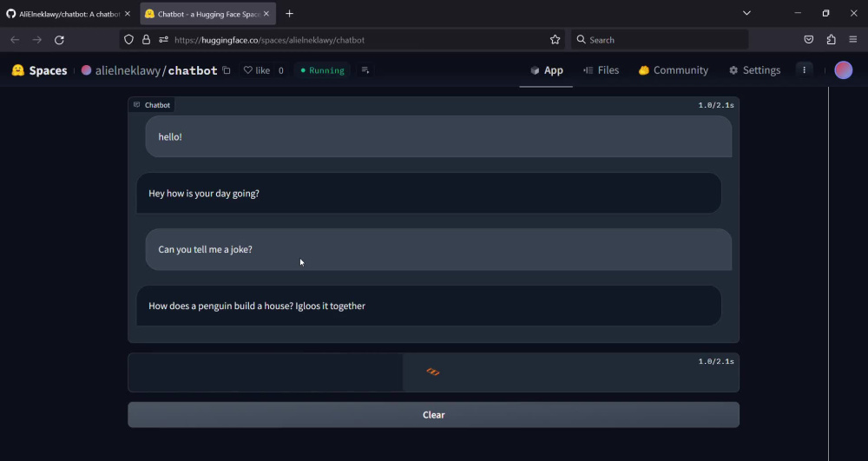Click the loading spinner in the input box
This screenshot has height=461, width=868.
[433, 372]
